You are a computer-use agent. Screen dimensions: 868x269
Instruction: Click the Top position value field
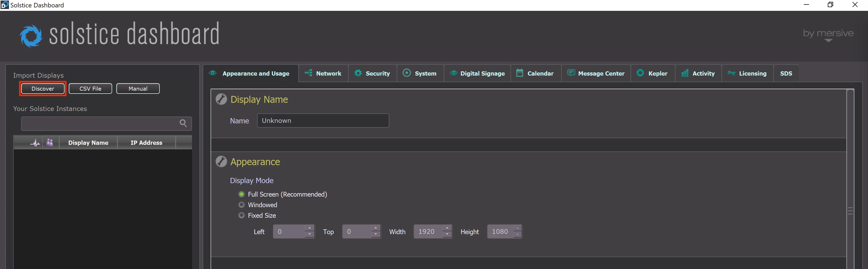tap(357, 232)
